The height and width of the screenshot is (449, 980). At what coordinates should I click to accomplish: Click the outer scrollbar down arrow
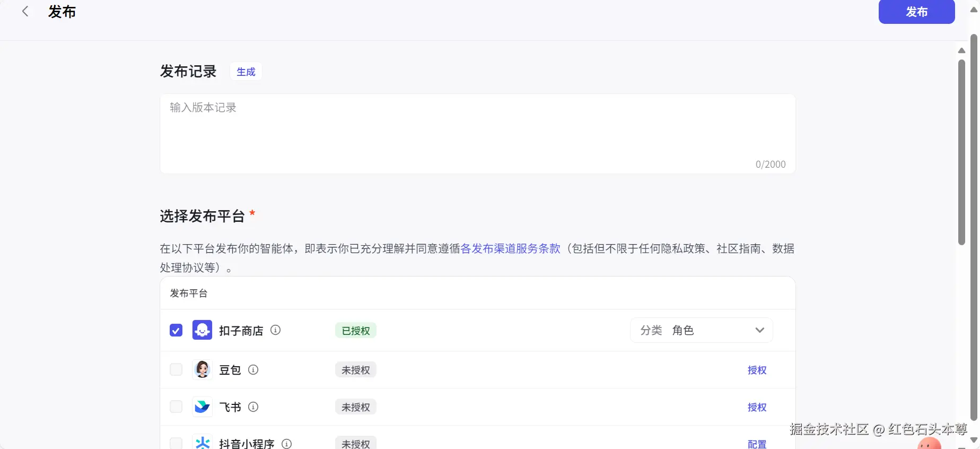tap(974, 440)
